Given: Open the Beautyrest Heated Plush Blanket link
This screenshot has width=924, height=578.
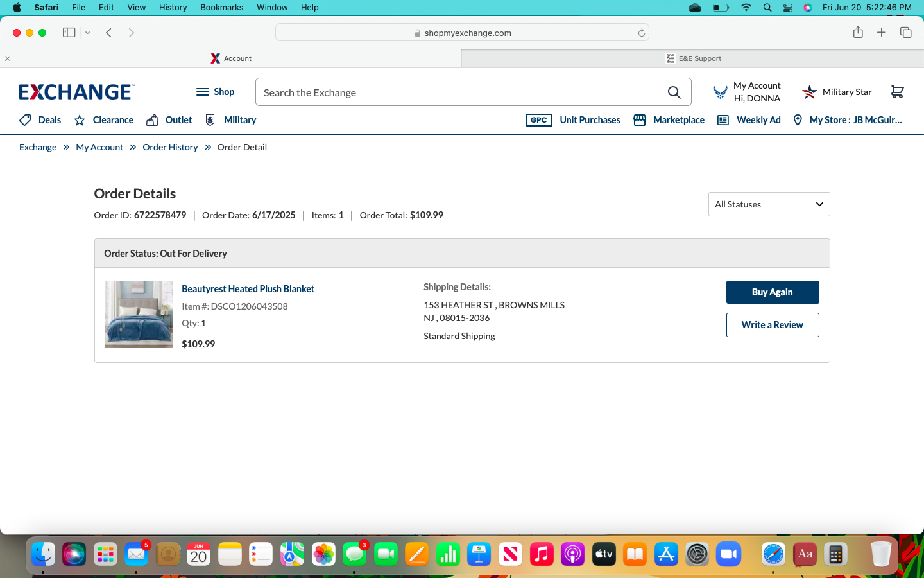Looking at the screenshot, I should (x=248, y=289).
